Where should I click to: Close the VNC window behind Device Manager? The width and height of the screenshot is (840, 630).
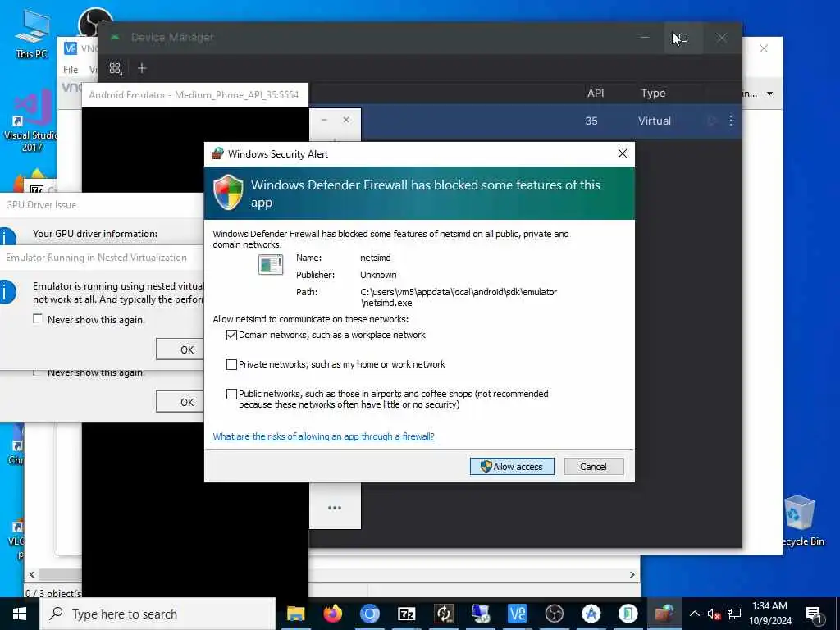pyautogui.click(x=764, y=48)
